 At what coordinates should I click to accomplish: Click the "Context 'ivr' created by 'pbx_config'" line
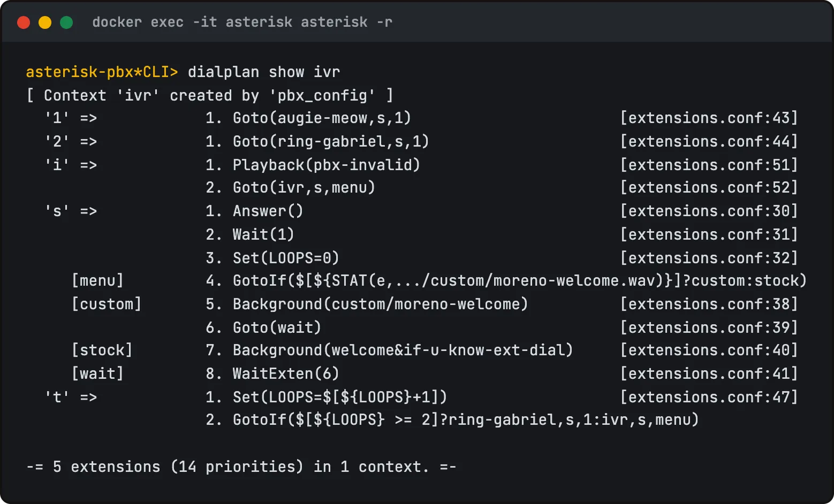(210, 95)
